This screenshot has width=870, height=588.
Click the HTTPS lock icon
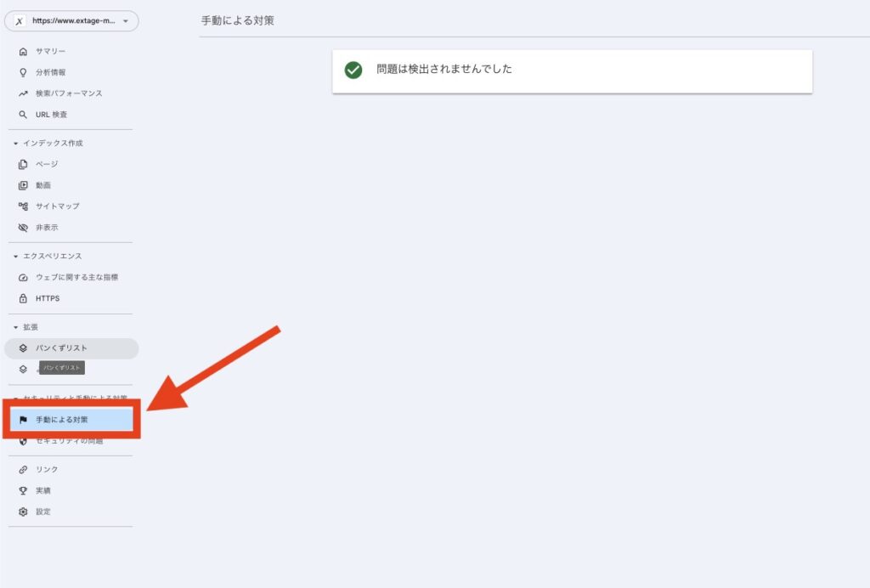coord(23,298)
